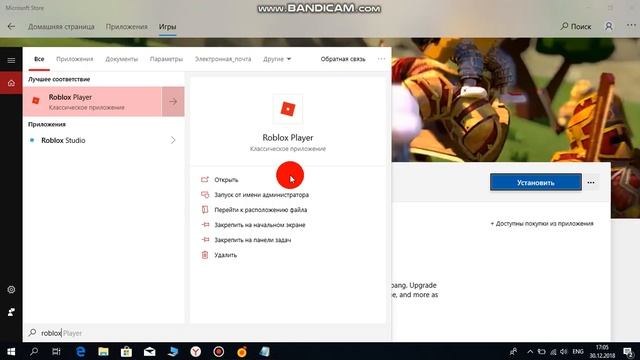The height and width of the screenshot is (360, 640).
Task: Expand Roblox Player result arrow
Action: pyautogui.click(x=173, y=101)
